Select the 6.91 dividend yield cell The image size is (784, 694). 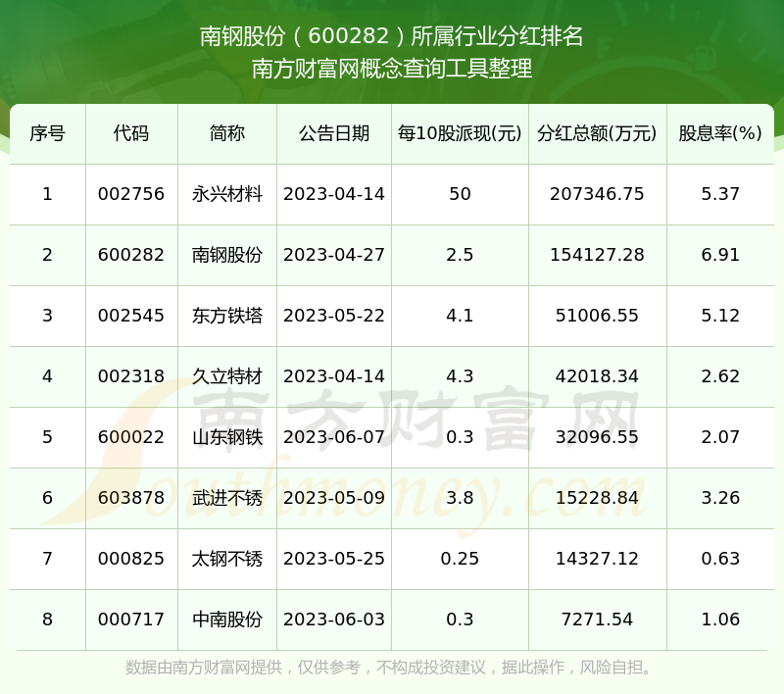[720, 255]
